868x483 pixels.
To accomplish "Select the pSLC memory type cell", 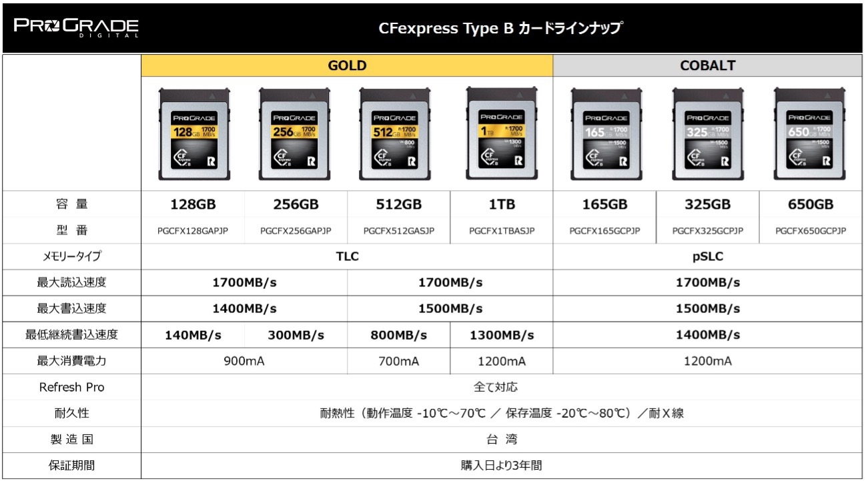I will (709, 257).
